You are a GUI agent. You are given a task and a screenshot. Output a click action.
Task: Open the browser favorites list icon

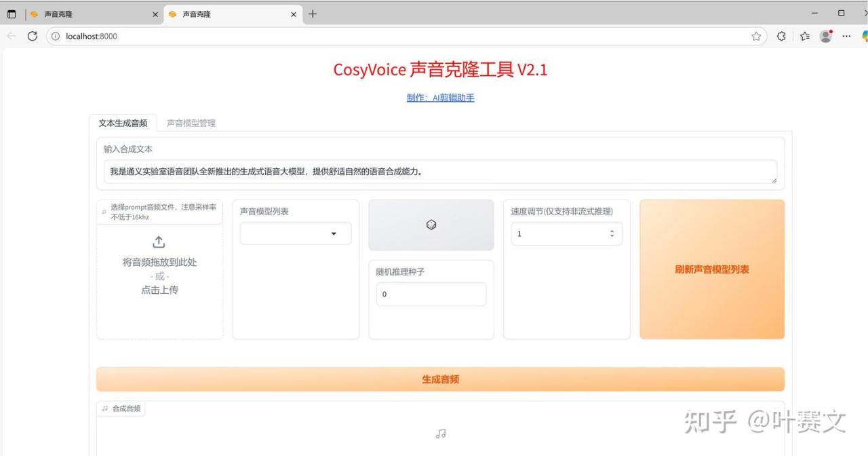tap(804, 37)
